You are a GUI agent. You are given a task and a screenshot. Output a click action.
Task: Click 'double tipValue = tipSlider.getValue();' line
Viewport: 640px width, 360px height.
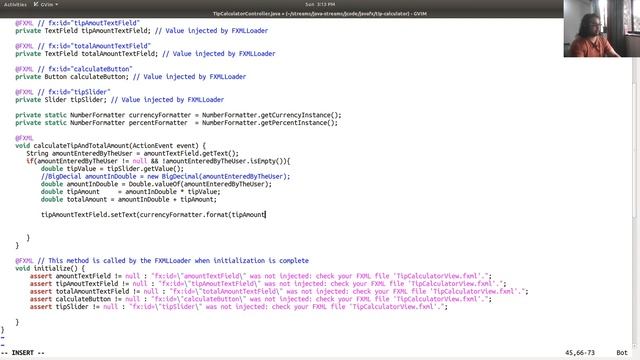[112, 169]
